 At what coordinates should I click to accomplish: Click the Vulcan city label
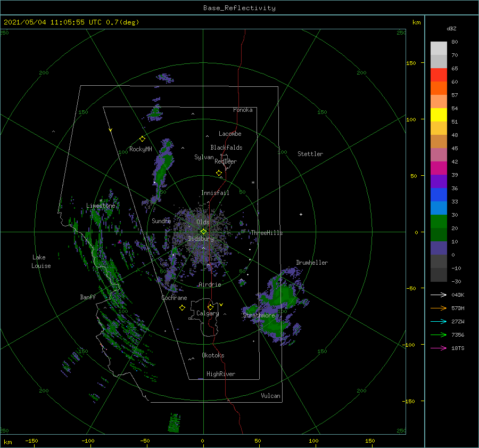271,396
